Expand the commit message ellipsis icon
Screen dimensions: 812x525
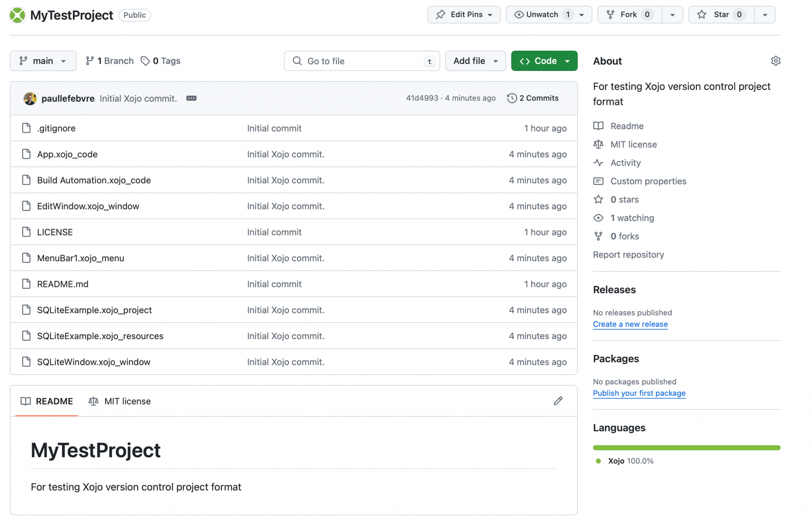click(x=192, y=98)
